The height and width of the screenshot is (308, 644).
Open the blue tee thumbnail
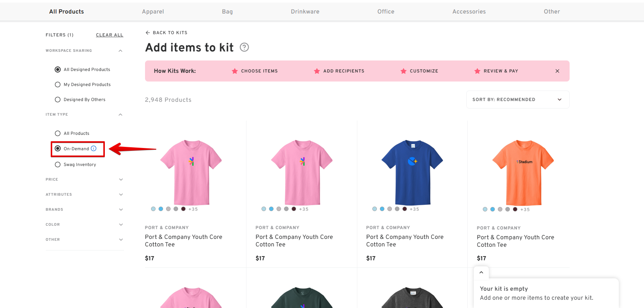click(412, 172)
